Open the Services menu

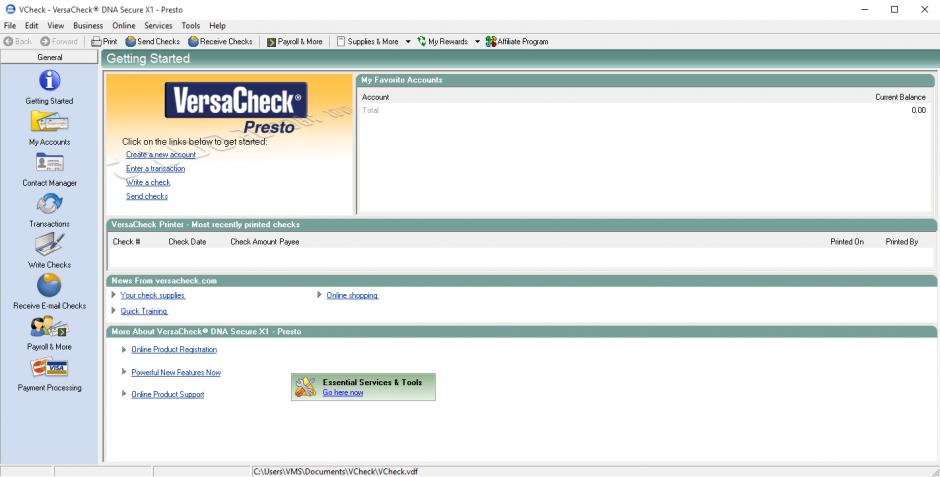click(x=158, y=26)
